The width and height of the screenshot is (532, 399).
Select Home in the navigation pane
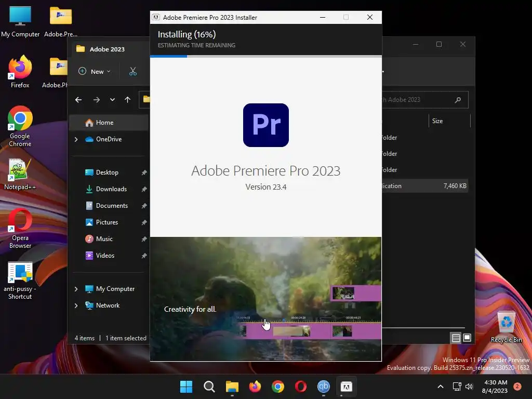[109, 123]
